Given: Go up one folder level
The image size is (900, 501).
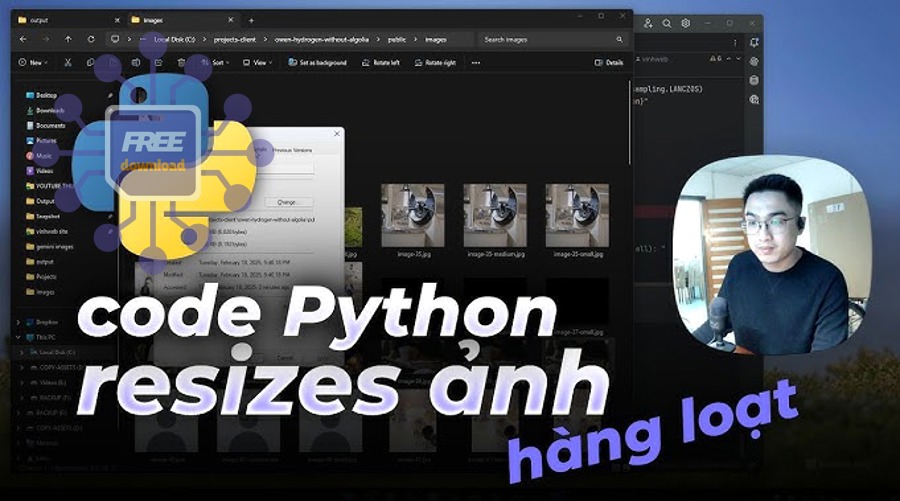Looking at the screenshot, I should [68, 39].
